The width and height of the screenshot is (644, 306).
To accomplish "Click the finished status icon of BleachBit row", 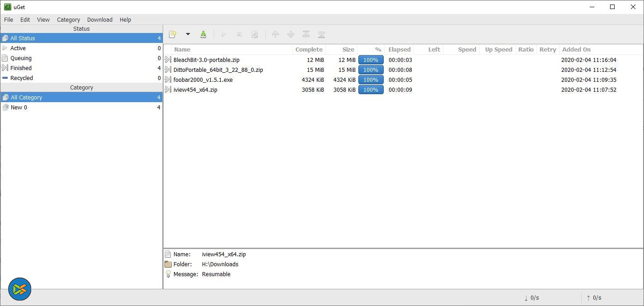I will [x=168, y=60].
